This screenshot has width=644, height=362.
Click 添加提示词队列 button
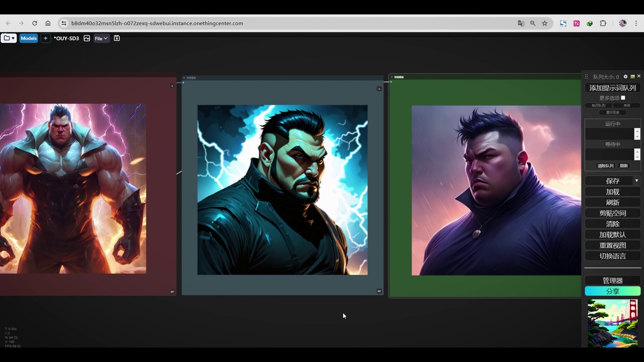pyautogui.click(x=613, y=87)
